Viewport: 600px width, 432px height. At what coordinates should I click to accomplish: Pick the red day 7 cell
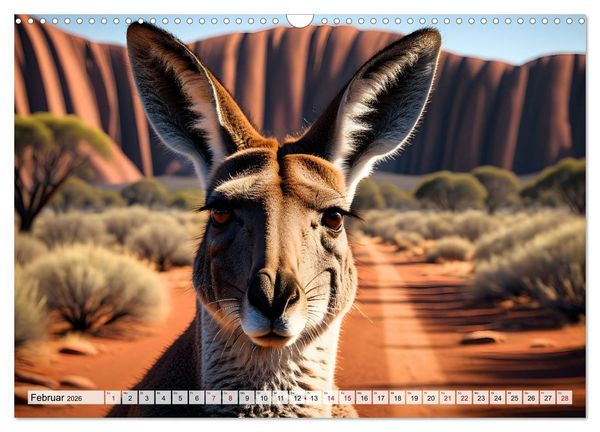pyautogui.click(x=214, y=398)
